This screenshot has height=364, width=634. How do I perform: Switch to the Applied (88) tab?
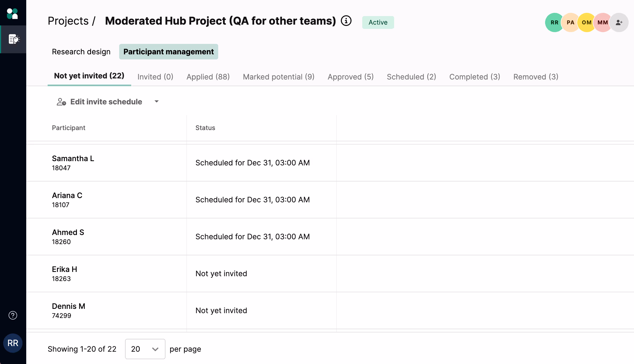click(x=208, y=77)
